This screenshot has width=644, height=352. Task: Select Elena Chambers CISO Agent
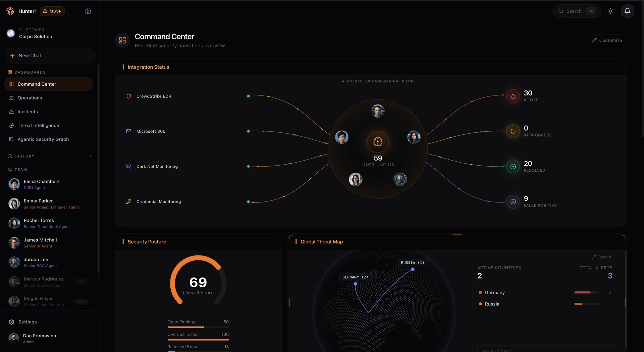49,184
